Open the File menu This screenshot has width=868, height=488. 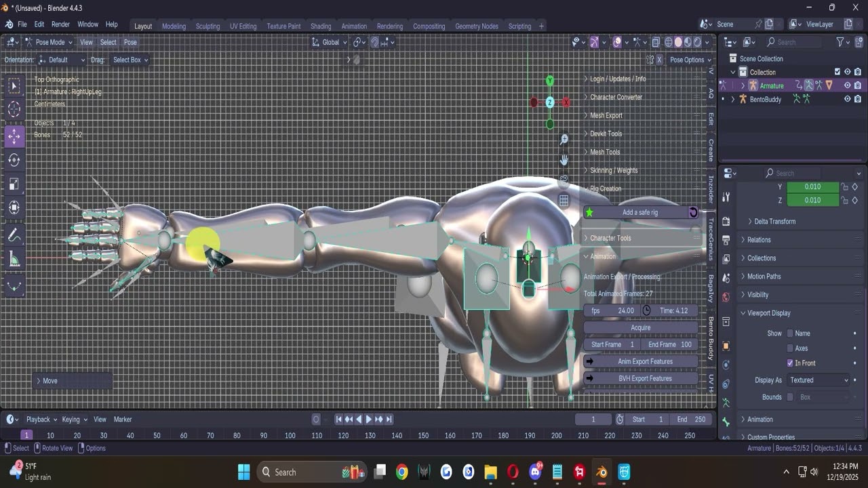coord(22,24)
